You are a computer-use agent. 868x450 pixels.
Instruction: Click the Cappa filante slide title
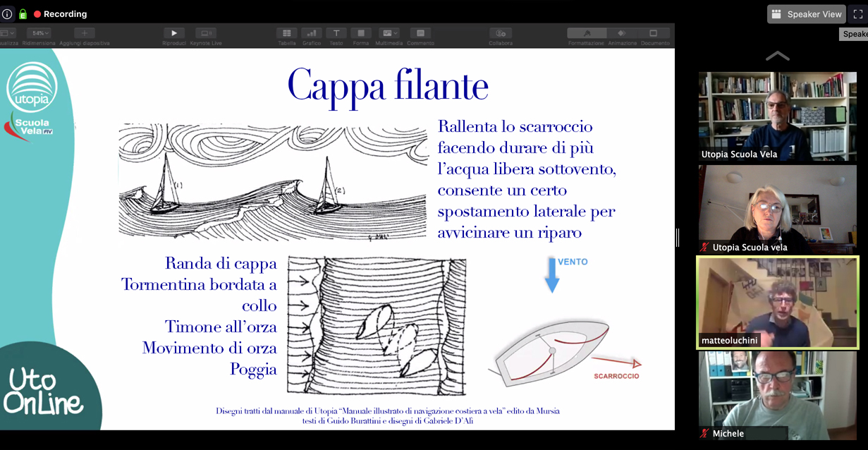tap(388, 86)
